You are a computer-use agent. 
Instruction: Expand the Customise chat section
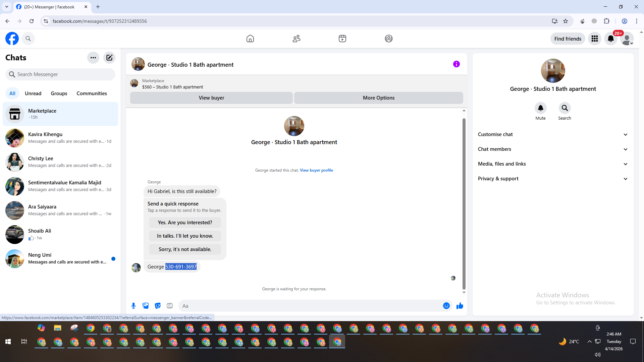tap(553, 134)
